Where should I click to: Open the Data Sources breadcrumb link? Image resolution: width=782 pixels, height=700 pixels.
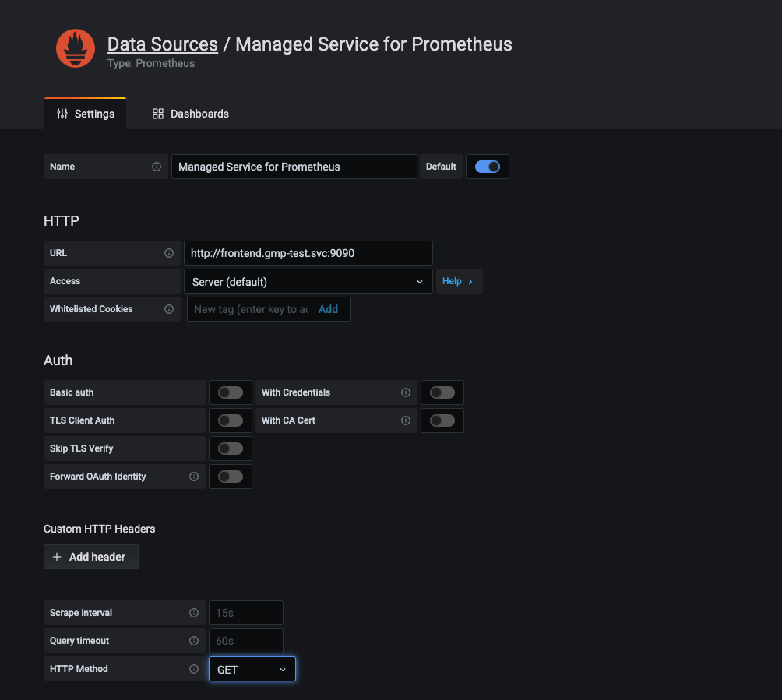point(163,44)
